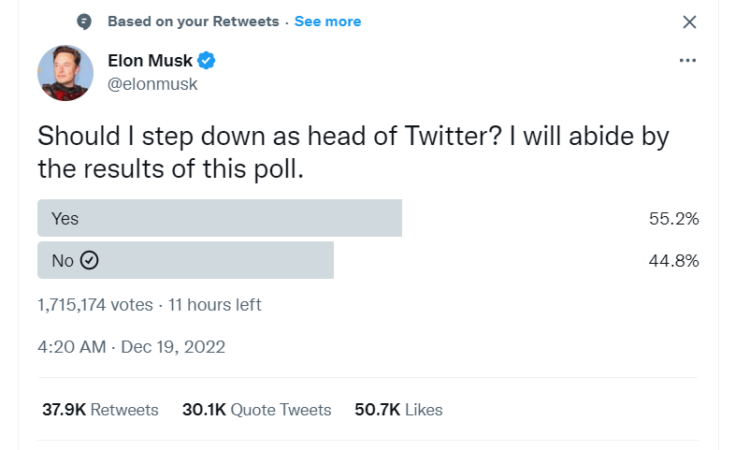Click the 1,715,174 votes count text
Image resolution: width=750 pixels, height=450 pixels.
pyautogui.click(x=95, y=305)
